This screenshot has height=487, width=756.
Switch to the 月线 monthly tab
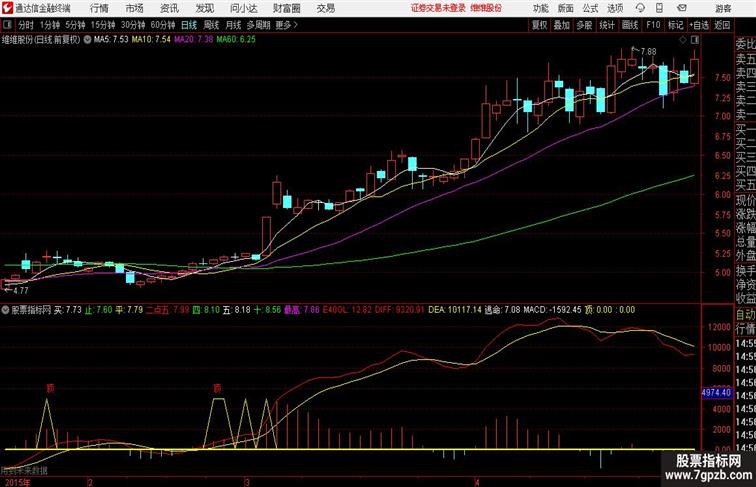(233, 25)
